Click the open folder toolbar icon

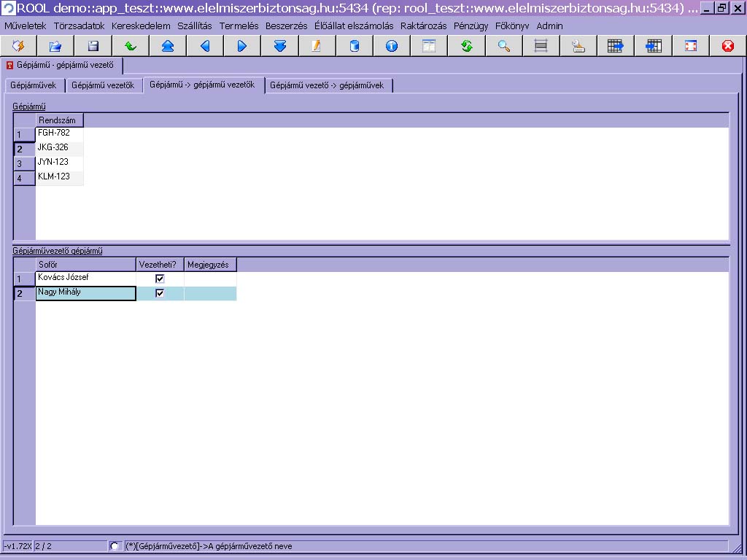coord(55,46)
